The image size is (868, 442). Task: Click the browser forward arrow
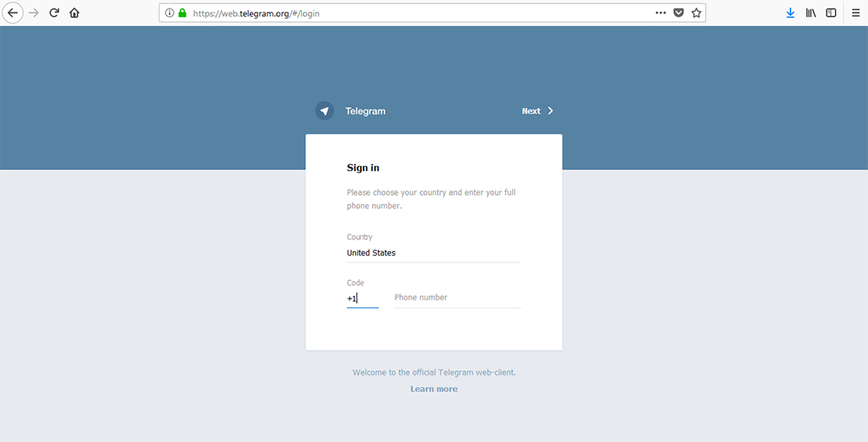coord(34,13)
